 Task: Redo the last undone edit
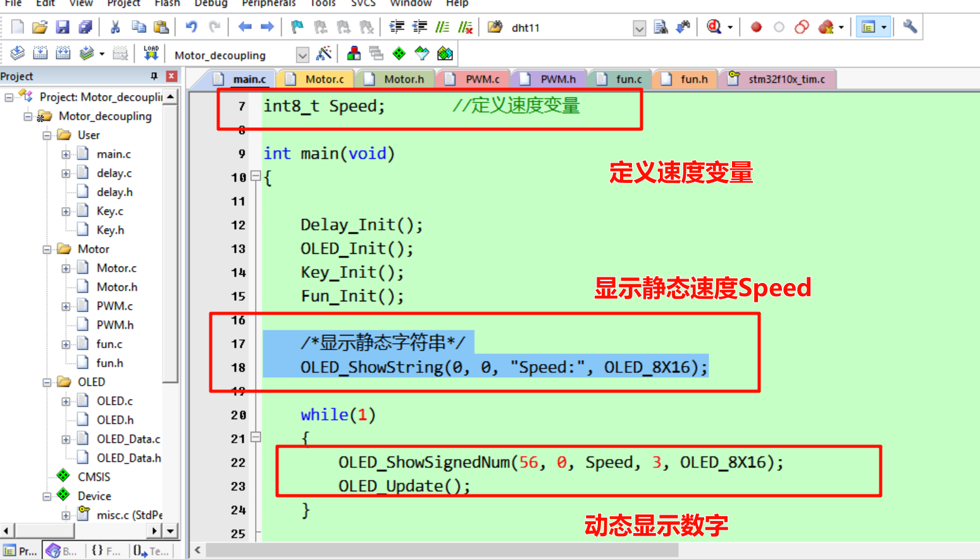click(x=214, y=27)
